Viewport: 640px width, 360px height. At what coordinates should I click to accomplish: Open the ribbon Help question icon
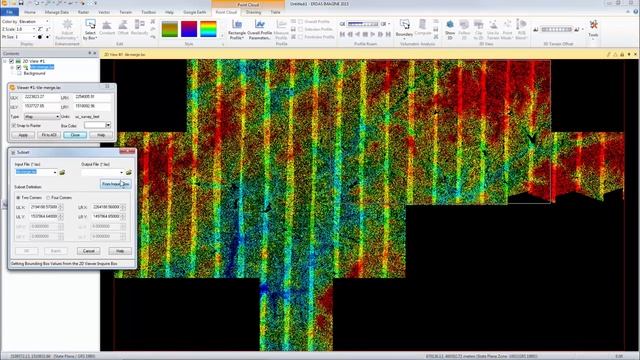tap(636, 12)
